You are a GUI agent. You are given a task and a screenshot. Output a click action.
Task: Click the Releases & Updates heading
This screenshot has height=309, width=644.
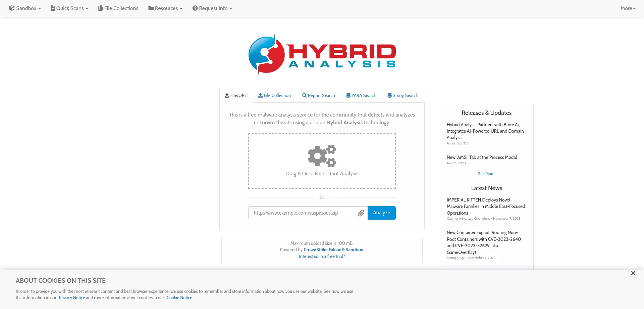click(487, 113)
